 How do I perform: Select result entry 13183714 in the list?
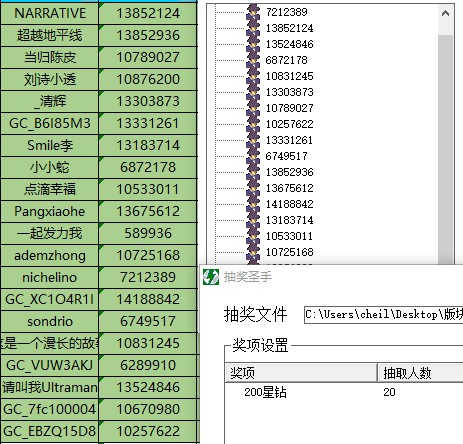coord(289,220)
